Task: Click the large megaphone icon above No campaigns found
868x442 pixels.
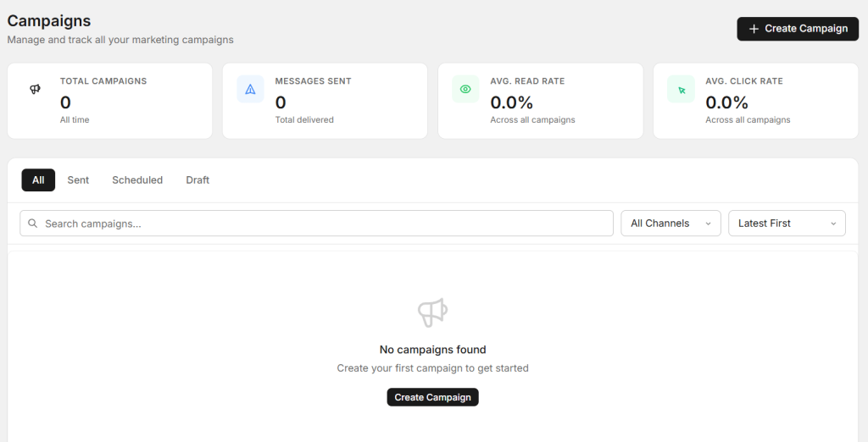Action: (433, 312)
